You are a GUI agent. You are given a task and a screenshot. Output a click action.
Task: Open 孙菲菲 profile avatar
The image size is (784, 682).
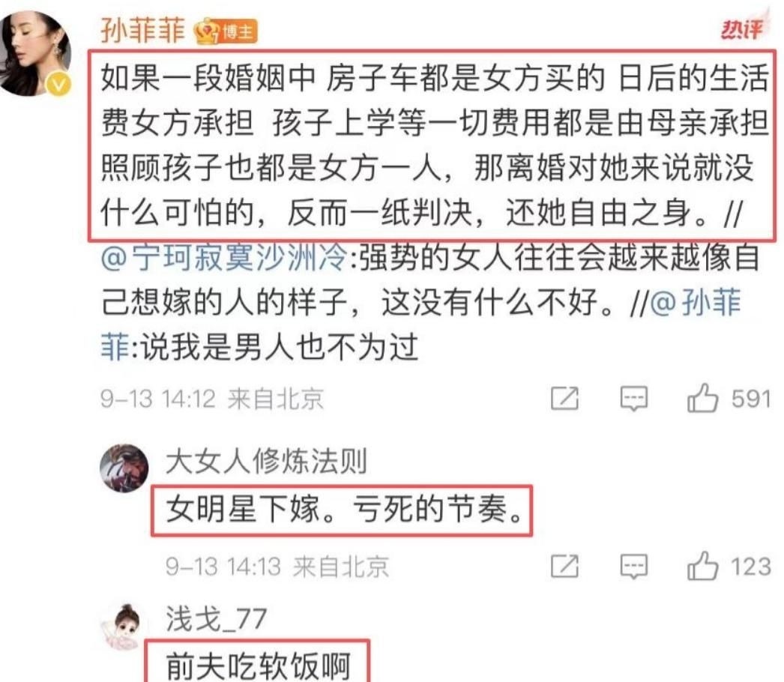pyautogui.click(x=35, y=53)
